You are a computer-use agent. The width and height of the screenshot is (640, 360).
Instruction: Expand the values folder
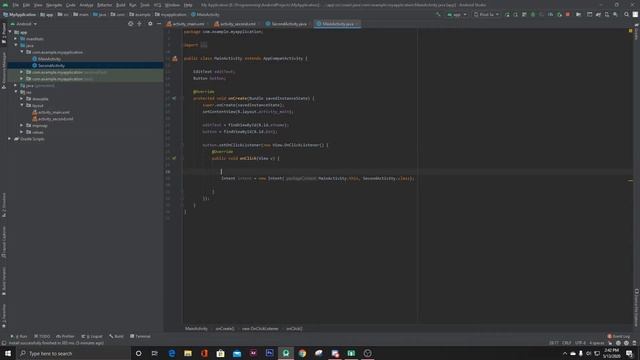(22, 132)
